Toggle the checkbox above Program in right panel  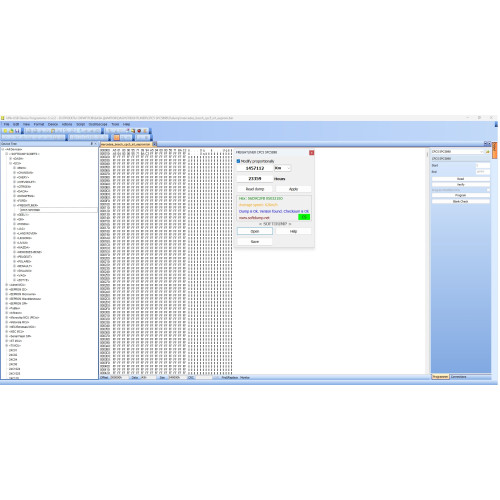pos(488,190)
